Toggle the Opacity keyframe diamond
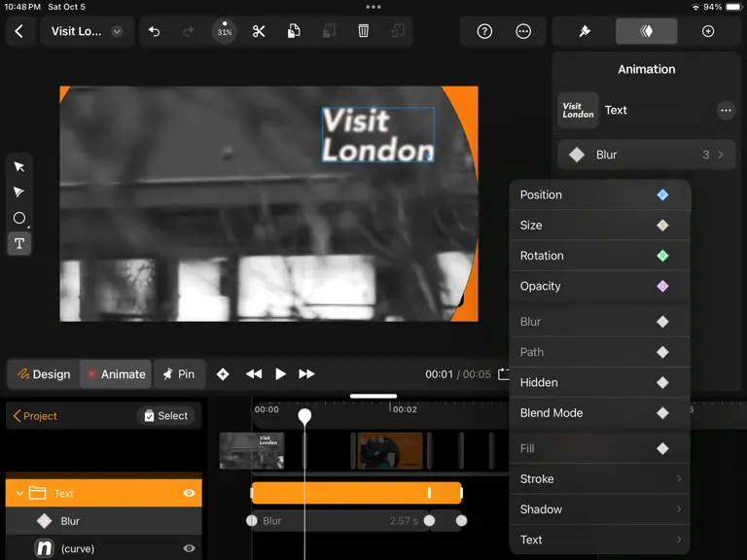This screenshot has width=747, height=560. point(662,286)
